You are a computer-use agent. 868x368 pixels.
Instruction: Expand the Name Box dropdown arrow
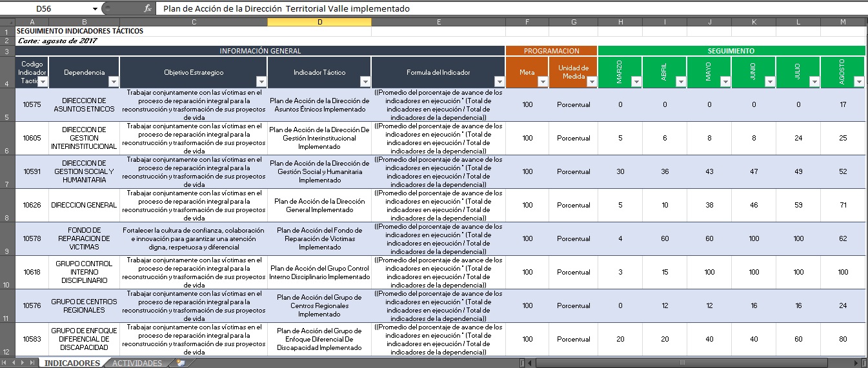[96, 8]
